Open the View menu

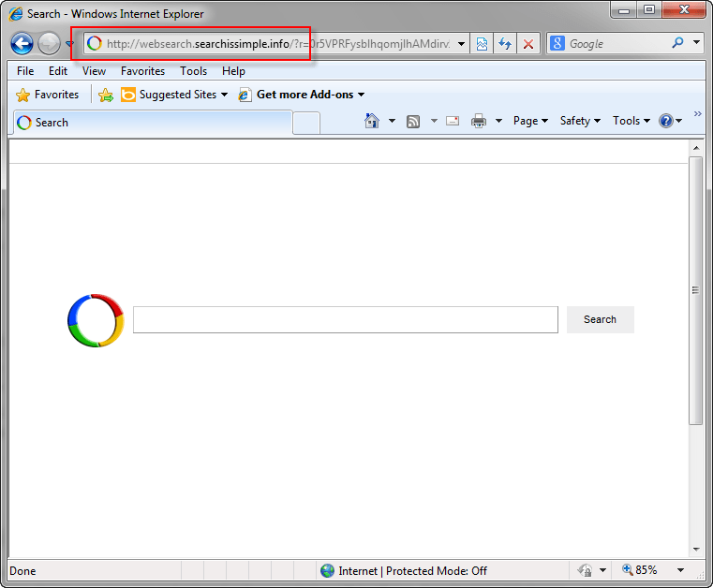pyautogui.click(x=94, y=71)
